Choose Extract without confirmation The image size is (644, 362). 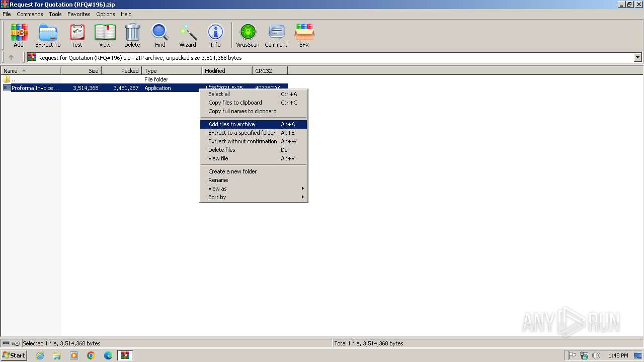pos(254,141)
